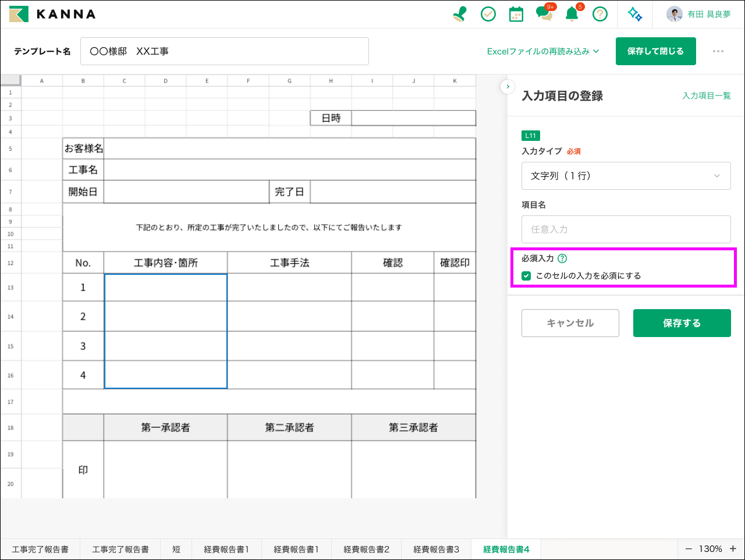
Task: Switch to 経費報告書3 sheet tab
Action: 436,549
